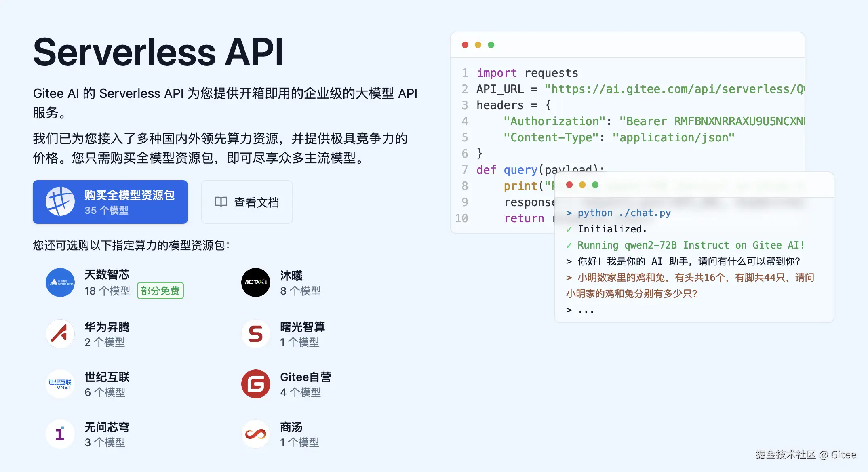The image size is (868, 472).
Task: Click the 部分免费 green badge
Action: point(160,291)
